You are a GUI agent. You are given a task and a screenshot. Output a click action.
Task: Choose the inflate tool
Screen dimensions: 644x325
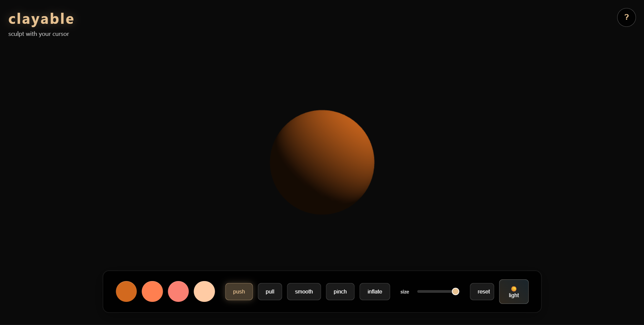pyautogui.click(x=375, y=291)
